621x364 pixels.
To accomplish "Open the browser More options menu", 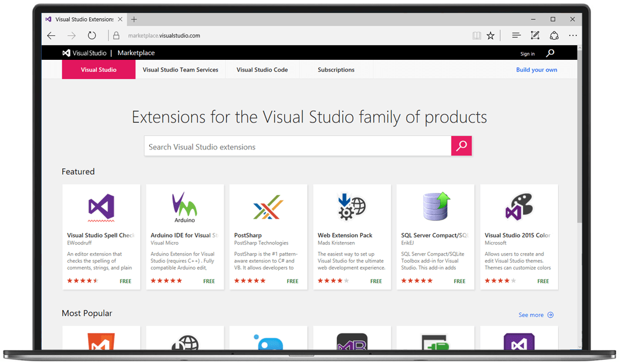I will click(x=573, y=35).
